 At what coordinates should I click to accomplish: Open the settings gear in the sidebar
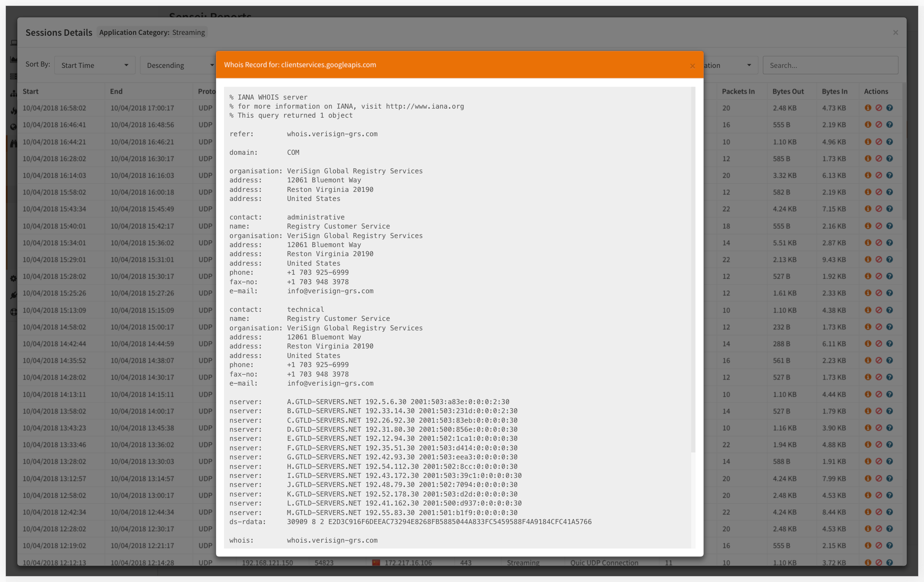(x=14, y=279)
